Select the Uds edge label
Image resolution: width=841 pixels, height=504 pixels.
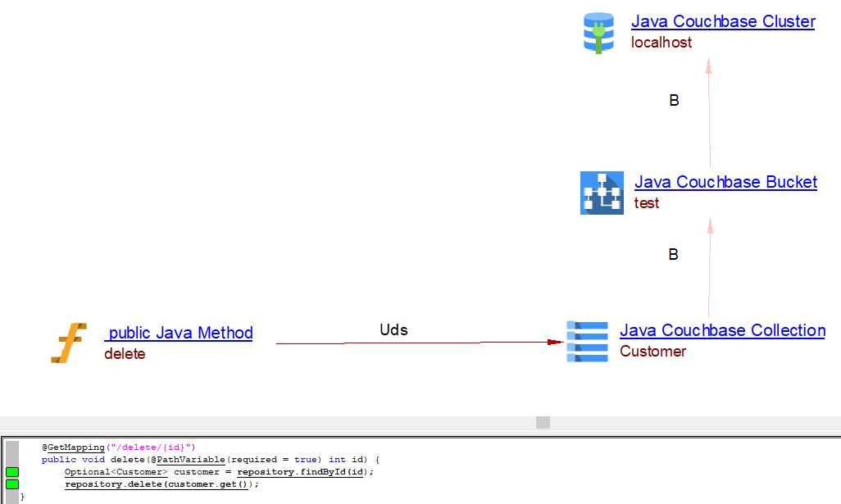pyautogui.click(x=393, y=330)
